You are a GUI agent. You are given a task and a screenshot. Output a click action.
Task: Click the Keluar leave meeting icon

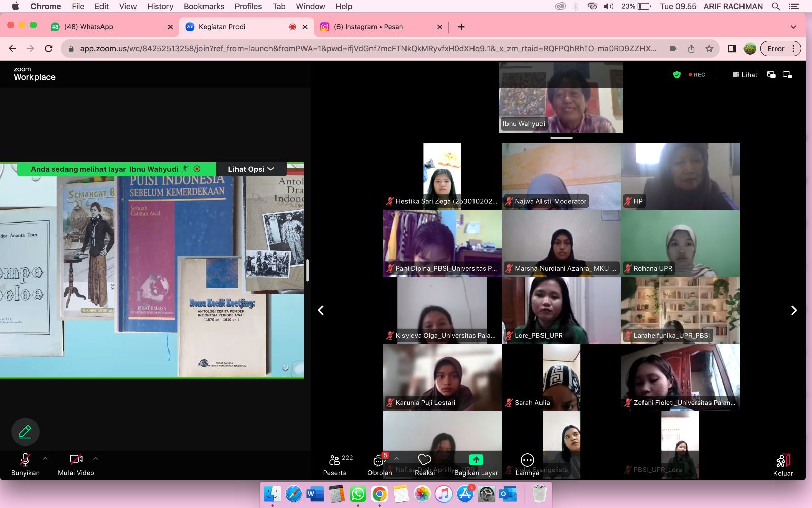click(x=783, y=461)
